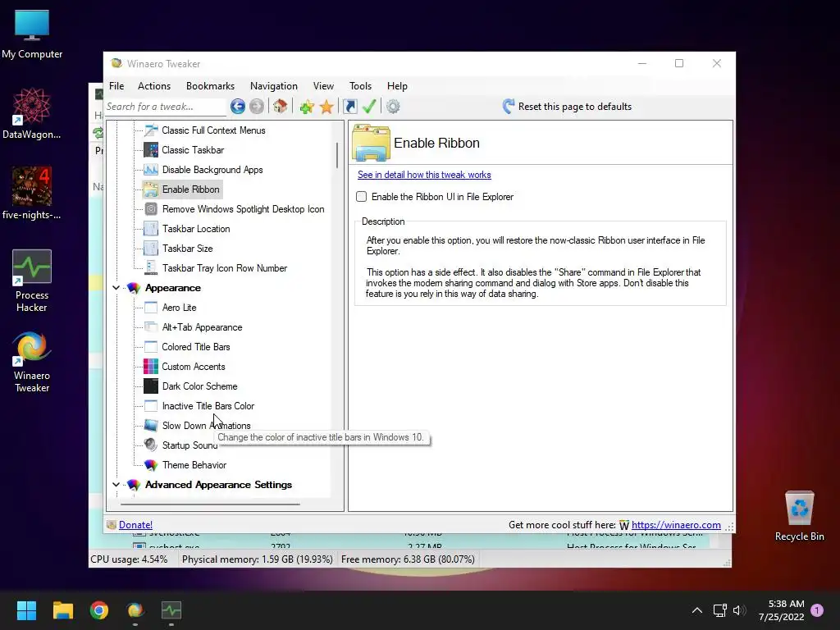This screenshot has height=630, width=840.
Task: Click Physical memory in Process Hacker status bar
Action: [x=257, y=559]
